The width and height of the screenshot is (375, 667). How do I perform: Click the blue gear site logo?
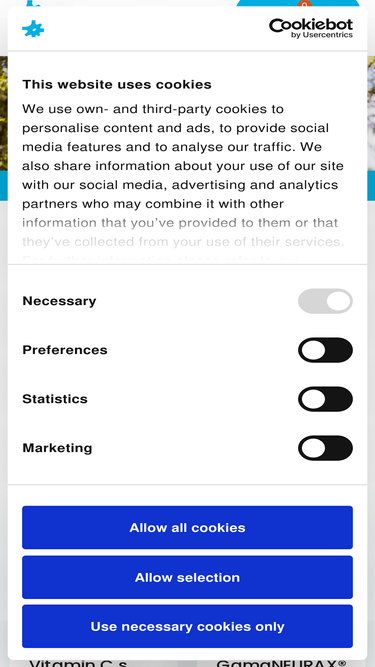[33, 29]
